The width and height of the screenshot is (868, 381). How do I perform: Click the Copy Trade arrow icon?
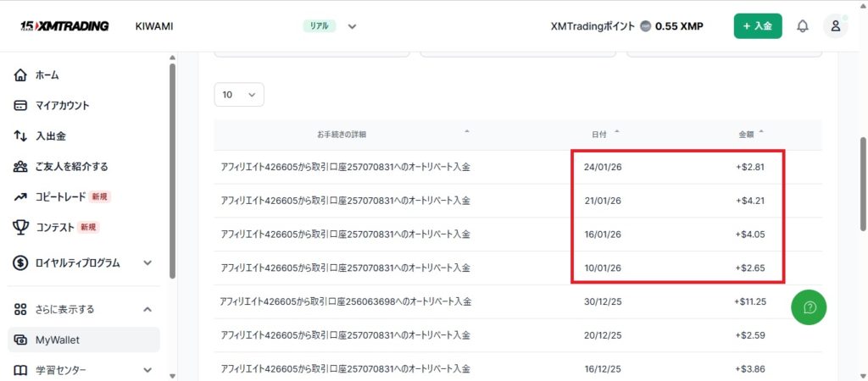[21, 196]
